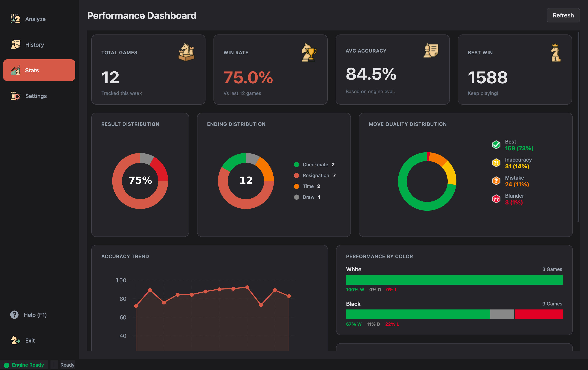Open the History page in sidebar
Image resolution: width=588 pixels, height=370 pixels.
click(39, 45)
